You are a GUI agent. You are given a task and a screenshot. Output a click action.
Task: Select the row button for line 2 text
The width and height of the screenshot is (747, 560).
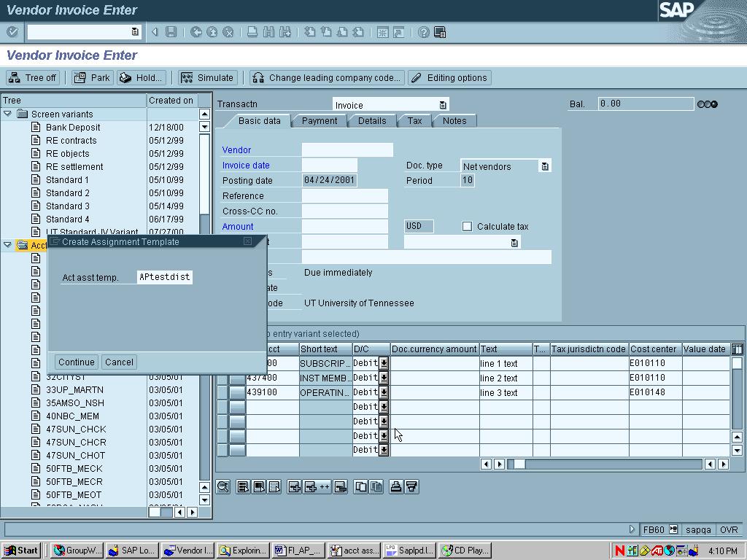(237, 378)
